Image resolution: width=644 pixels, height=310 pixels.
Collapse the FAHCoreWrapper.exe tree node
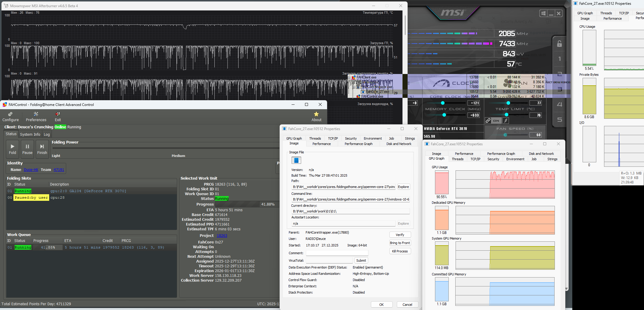pyautogui.click(x=354, y=87)
